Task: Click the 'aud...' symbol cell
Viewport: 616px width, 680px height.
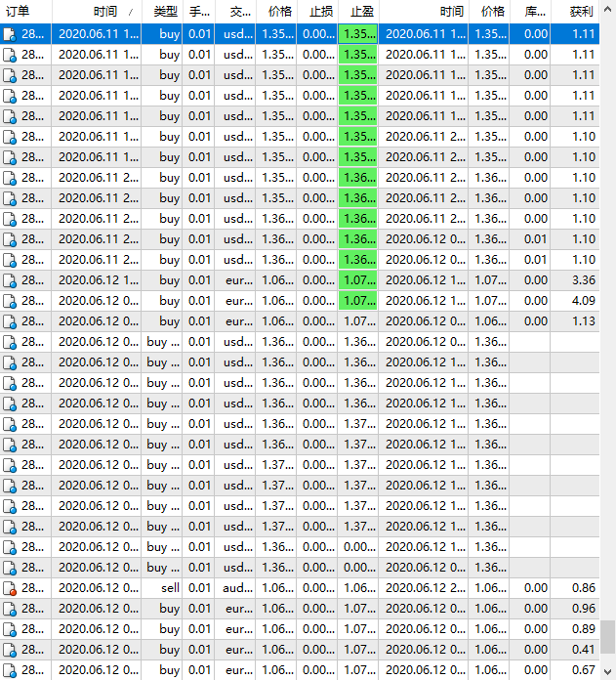Action: (x=235, y=588)
